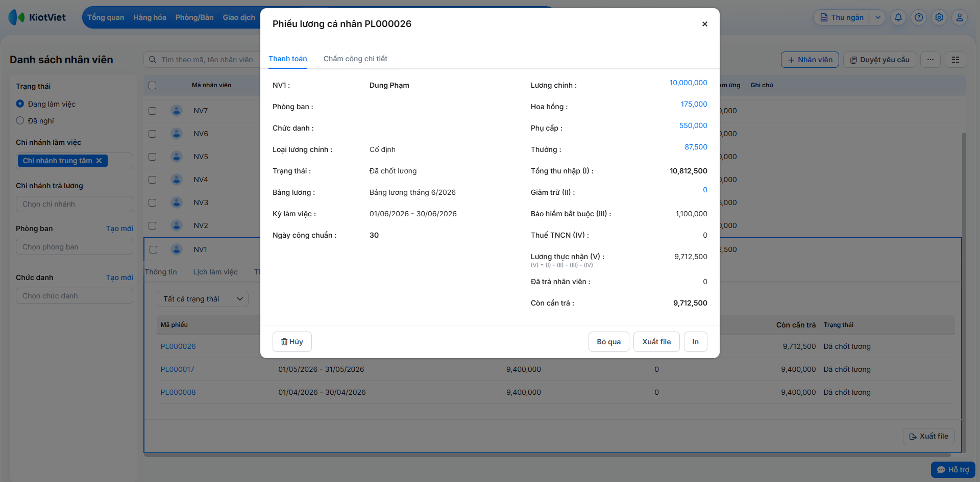Click Tạo mới next to Chức danh
The image size is (980, 482).
tap(119, 277)
